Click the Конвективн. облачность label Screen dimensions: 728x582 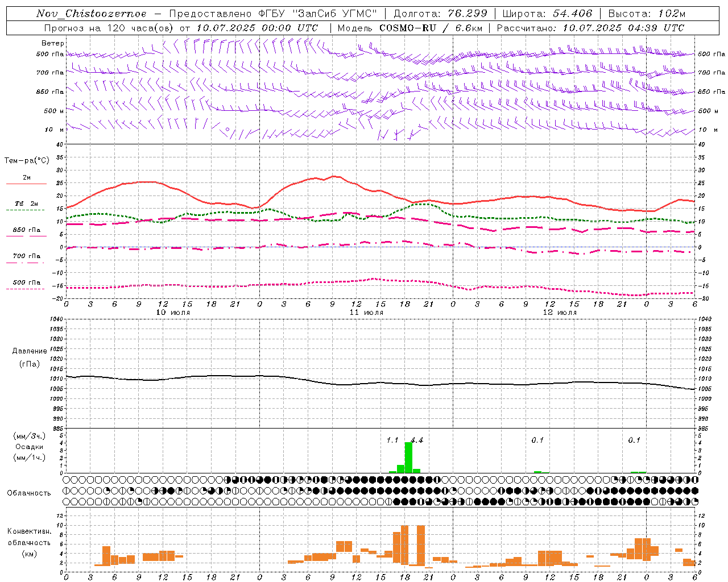point(30,537)
